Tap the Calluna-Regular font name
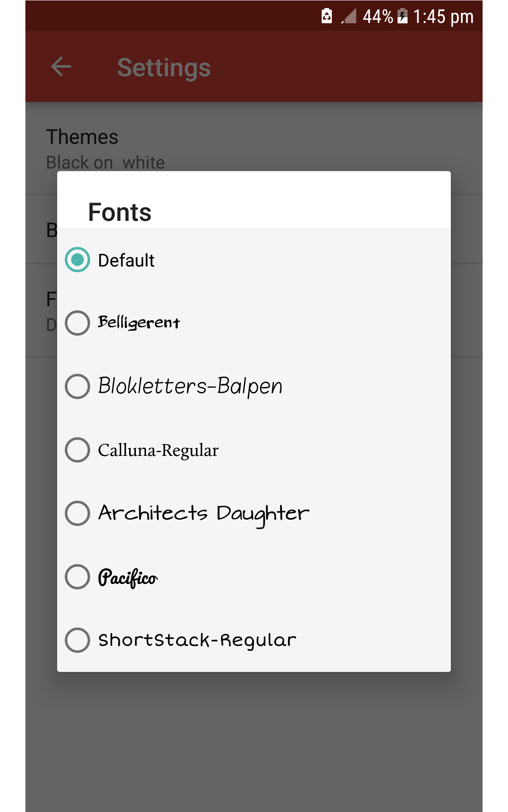508x812 pixels. click(x=158, y=450)
